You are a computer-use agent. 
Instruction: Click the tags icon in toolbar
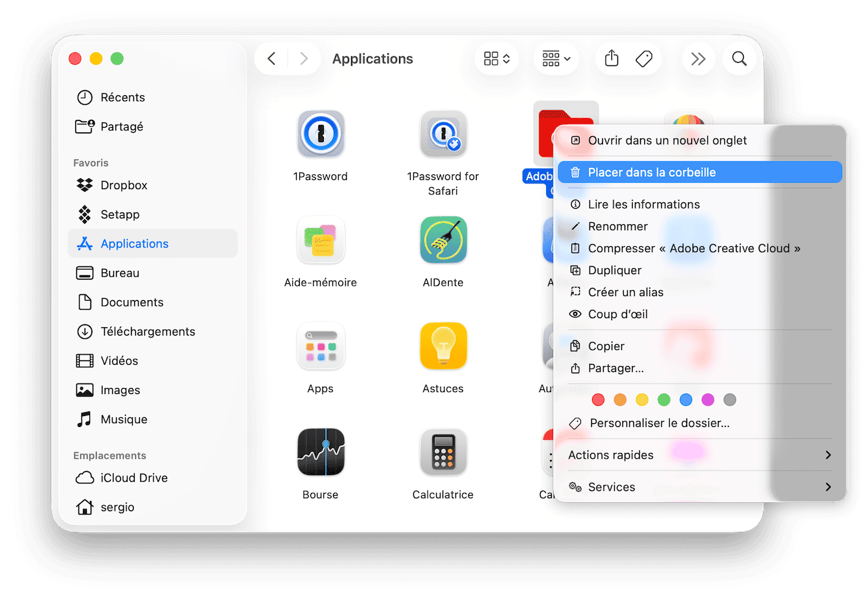tap(644, 59)
